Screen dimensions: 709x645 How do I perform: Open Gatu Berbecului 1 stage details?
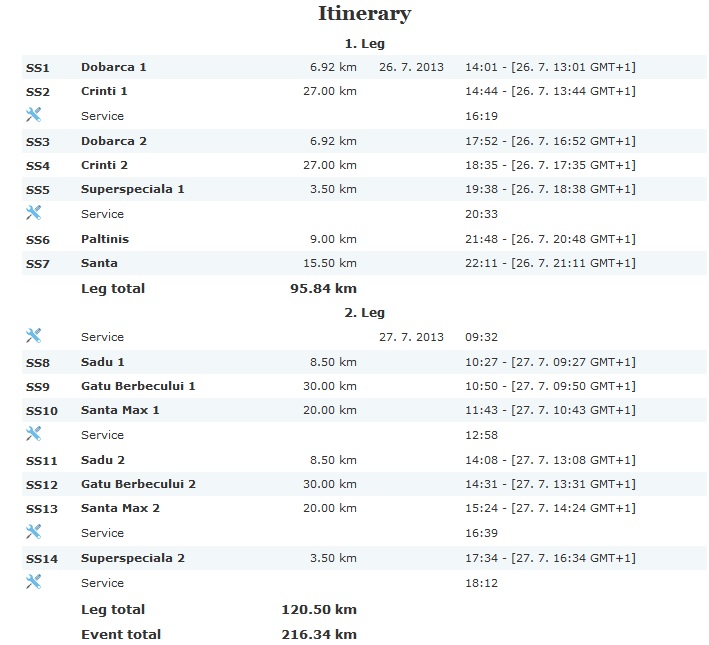138,386
